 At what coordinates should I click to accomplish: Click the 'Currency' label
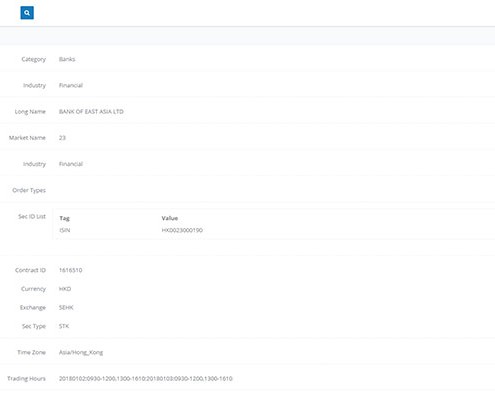[33, 289]
